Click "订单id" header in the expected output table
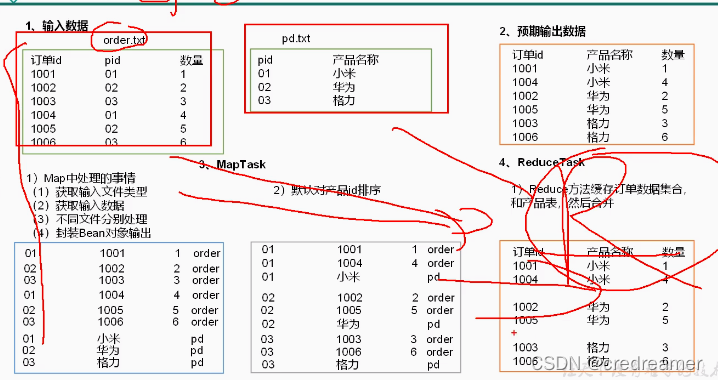The height and width of the screenshot is (380, 718). [x=528, y=55]
